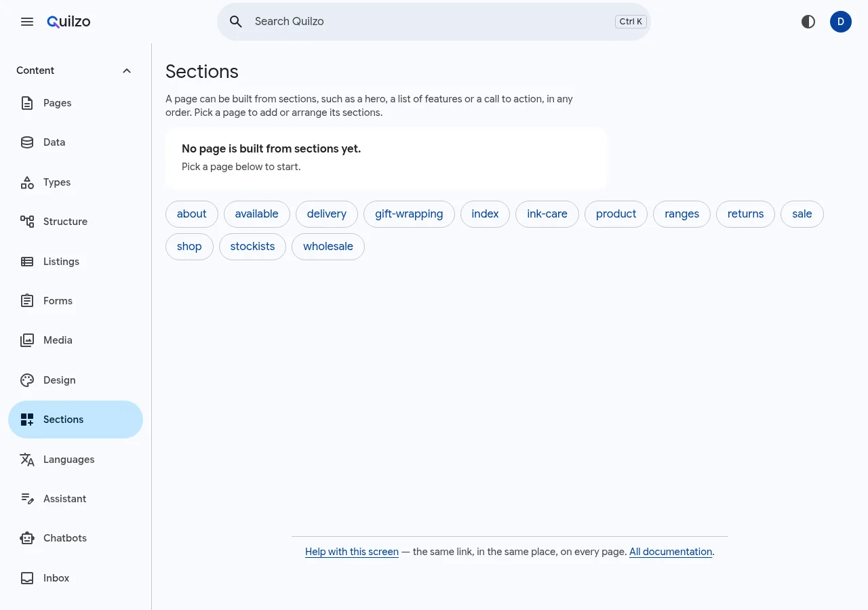The height and width of the screenshot is (610, 868).
Task: Open Help with this screen link
Action: click(352, 552)
